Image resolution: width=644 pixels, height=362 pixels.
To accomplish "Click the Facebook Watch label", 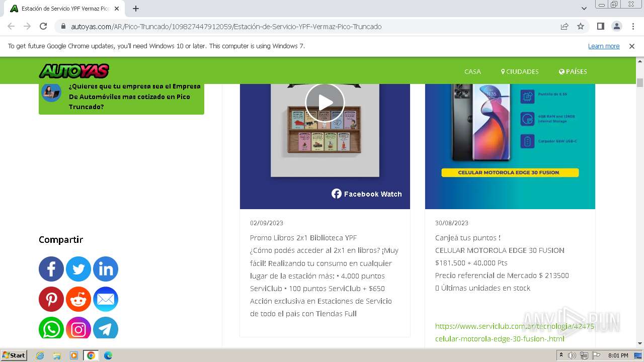I will coord(367,194).
